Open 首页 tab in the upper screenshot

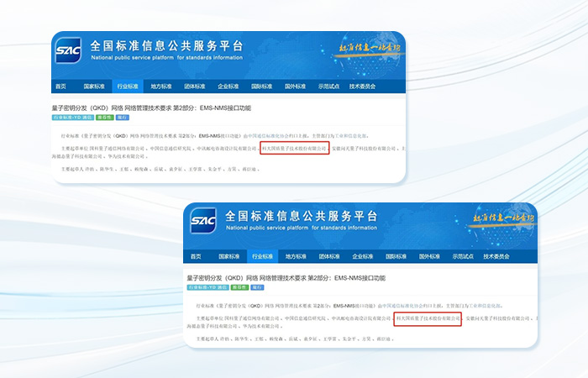pos(60,87)
